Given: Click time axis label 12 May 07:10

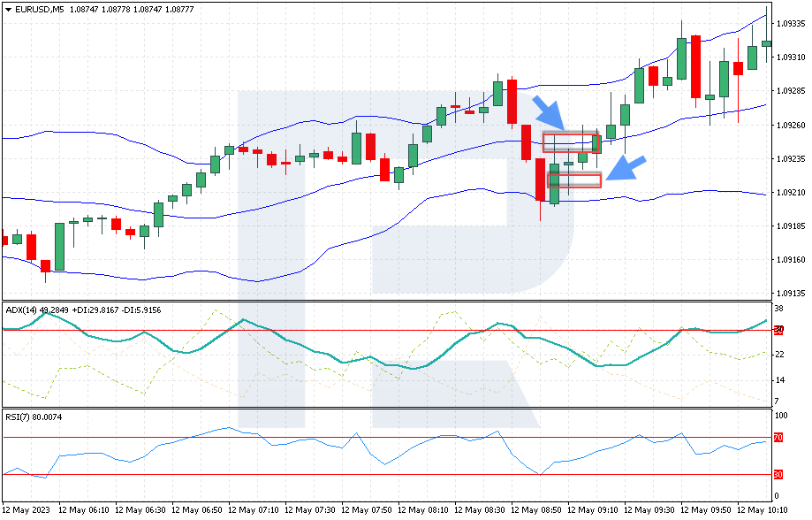Looking at the screenshot, I should (254, 510).
